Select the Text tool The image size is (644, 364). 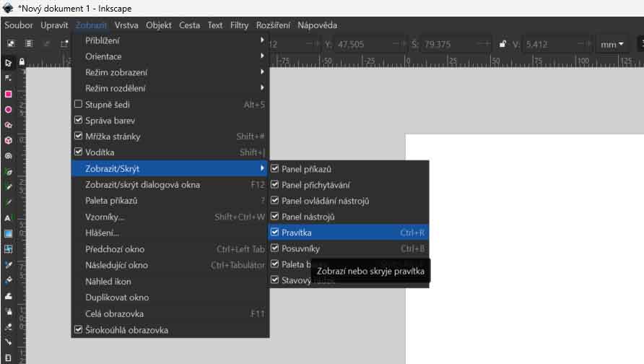coord(9,217)
